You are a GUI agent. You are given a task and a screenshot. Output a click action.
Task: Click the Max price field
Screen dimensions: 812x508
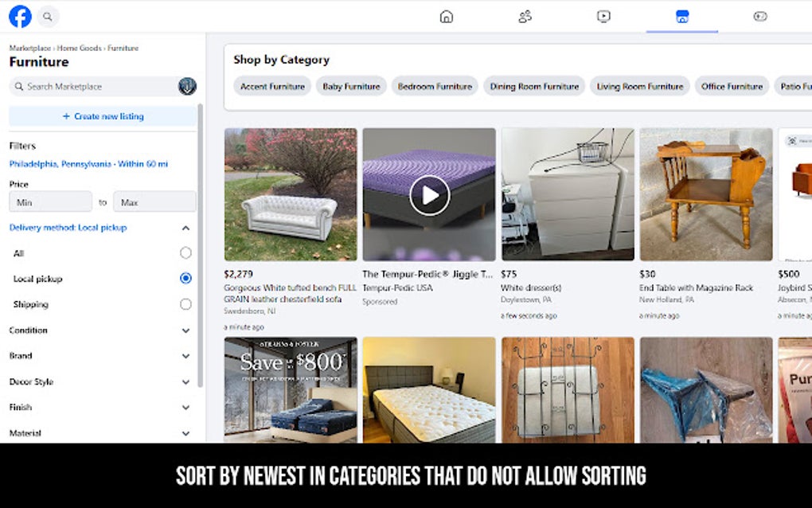[x=155, y=202]
